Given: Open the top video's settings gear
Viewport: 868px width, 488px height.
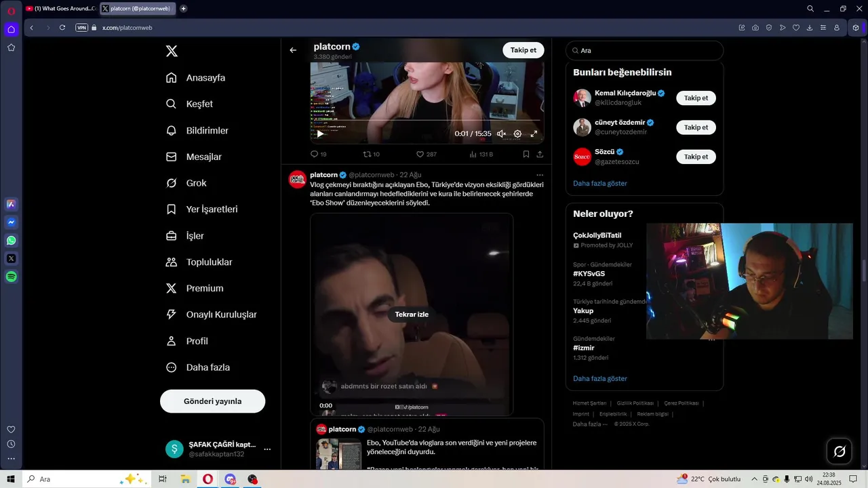Looking at the screenshot, I should 517,134.
